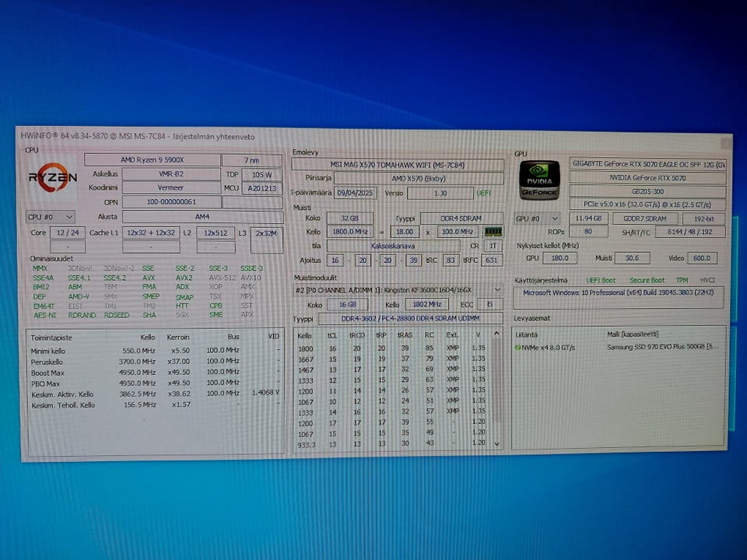The image size is (747, 560).
Task: Click the Secure Boot indicator
Action: pos(647,280)
